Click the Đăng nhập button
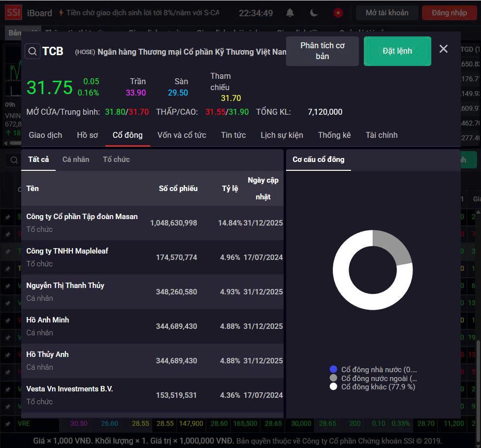 [x=449, y=13]
